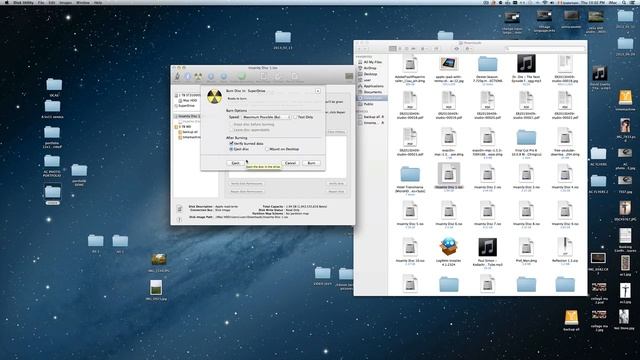Select Insanity Disc 7.iso file in Finder

(x=487, y=213)
